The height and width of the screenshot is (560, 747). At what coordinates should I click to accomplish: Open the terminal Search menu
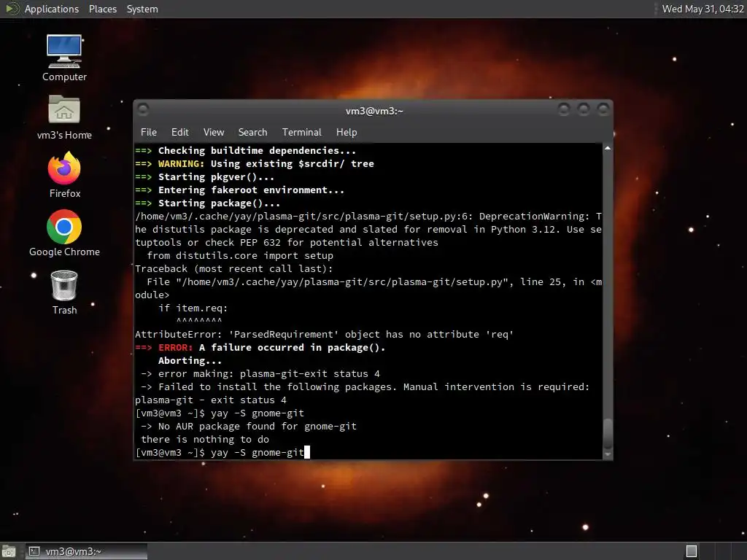click(x=252, y=132)
